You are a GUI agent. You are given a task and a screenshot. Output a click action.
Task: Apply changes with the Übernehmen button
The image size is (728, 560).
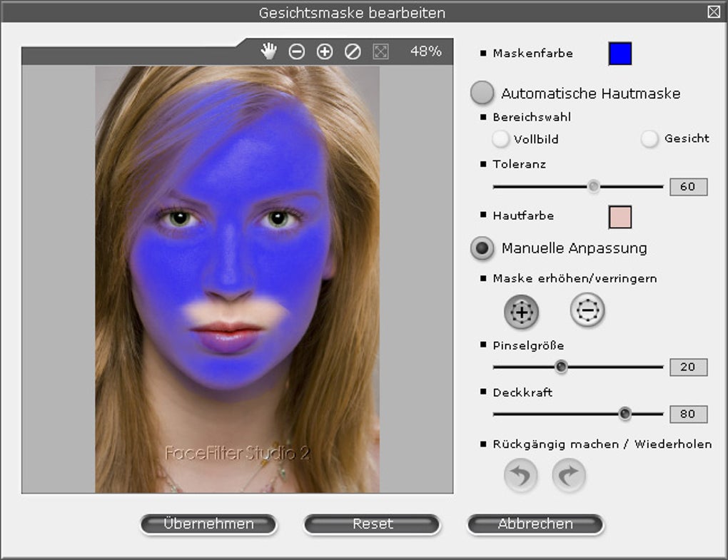[208, 524]
